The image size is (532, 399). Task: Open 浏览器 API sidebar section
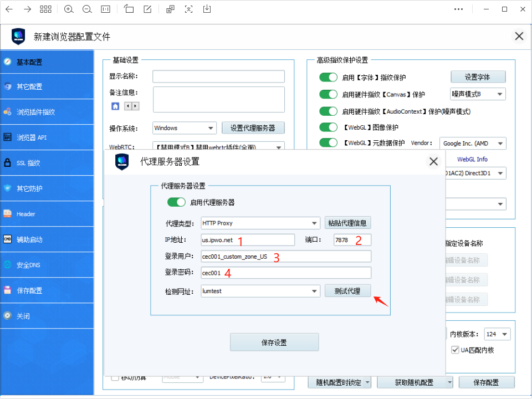tap(47, 137)
